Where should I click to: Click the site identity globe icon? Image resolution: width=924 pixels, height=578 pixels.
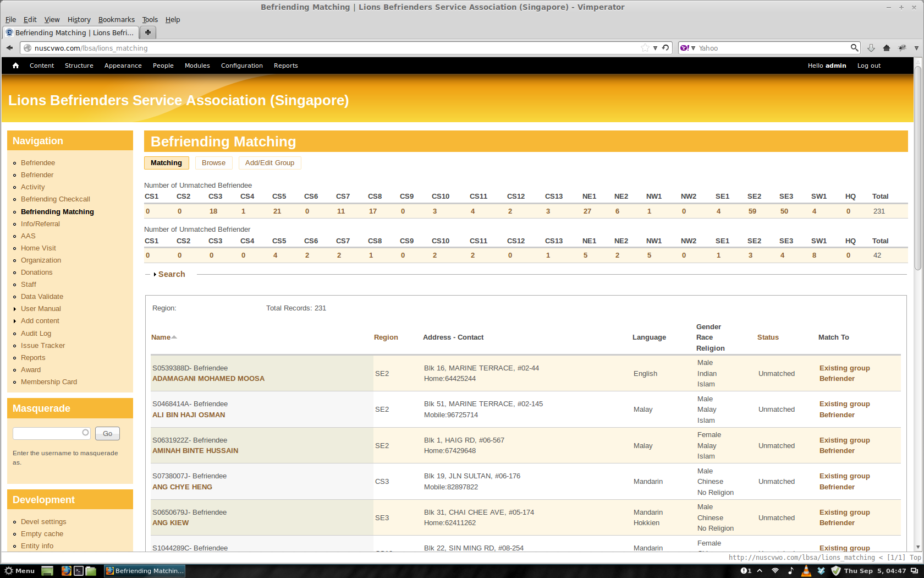coord(28,48)
